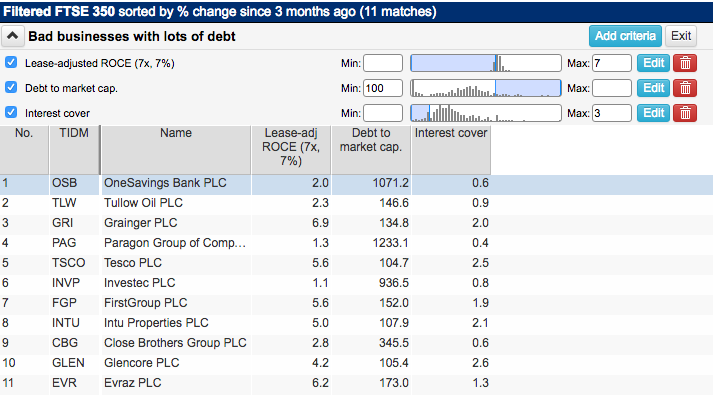Click the Interest cover histogram slider
Viewport: 713px width, 396px height.
point(486,113)
